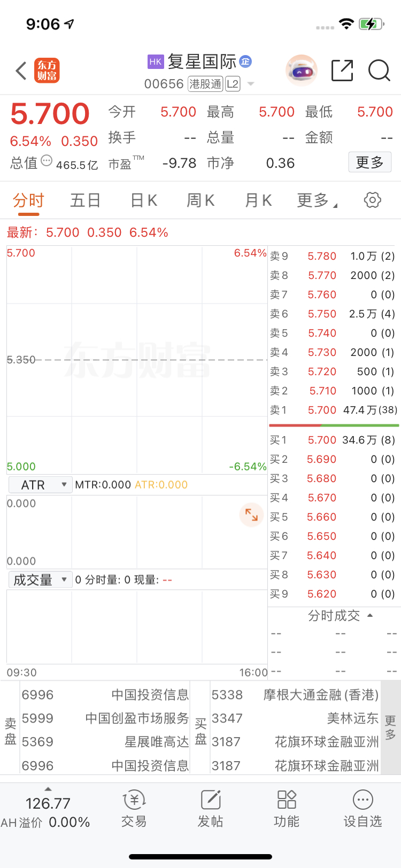Open the 成交量 indicator dropdown

pos(40,580)
